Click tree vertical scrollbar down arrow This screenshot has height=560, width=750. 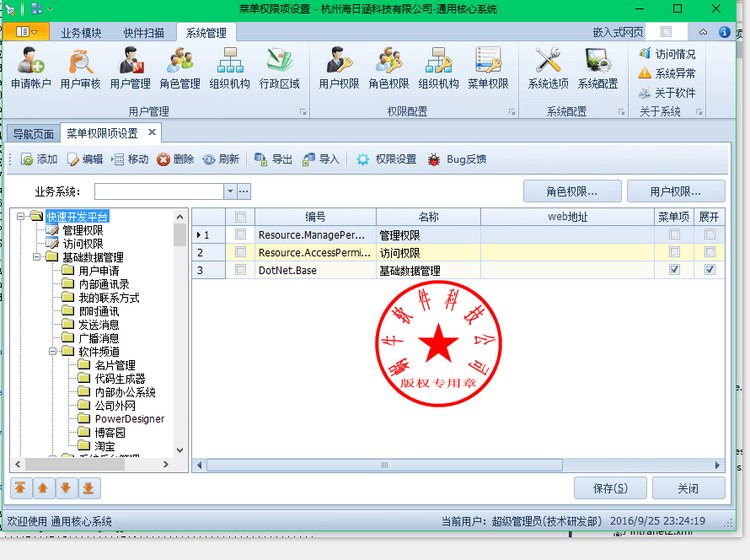(x=180, y=450)
